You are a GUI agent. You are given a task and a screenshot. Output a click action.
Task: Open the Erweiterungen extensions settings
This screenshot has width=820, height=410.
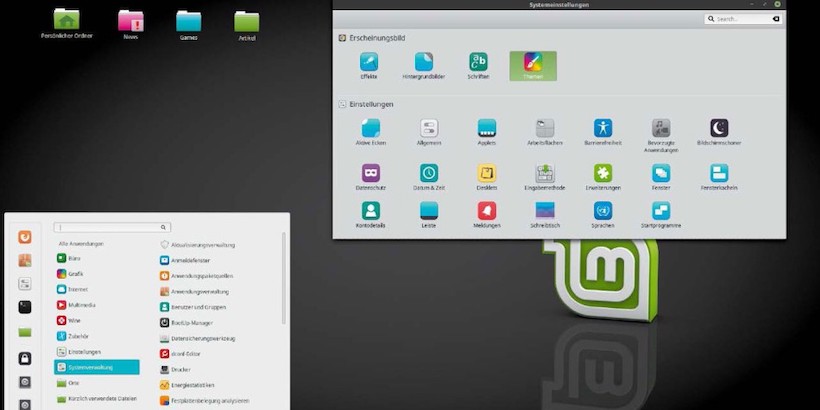click(x=603, y=177)
